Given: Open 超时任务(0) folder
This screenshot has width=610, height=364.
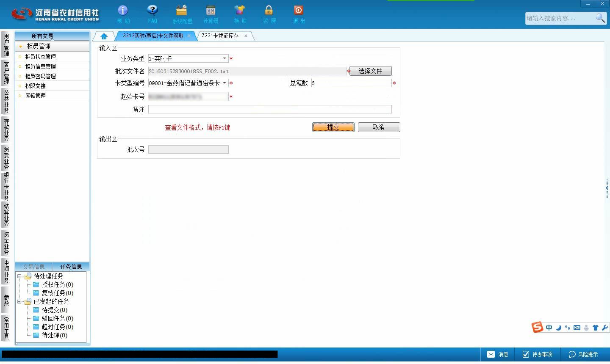Looking at the screenshot, I should (53, 327).
